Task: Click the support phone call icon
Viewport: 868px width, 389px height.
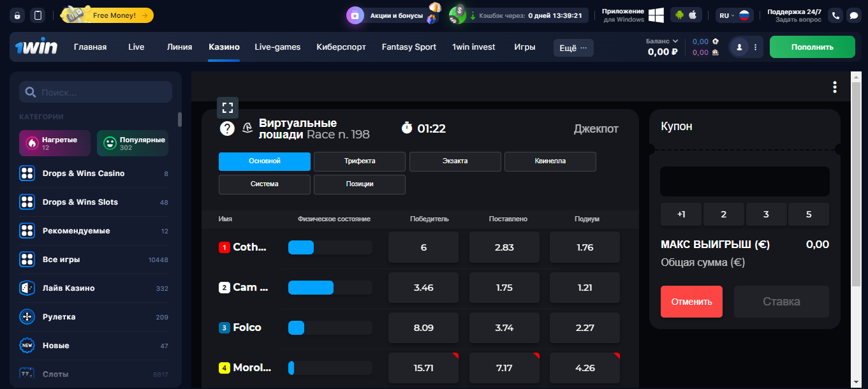Action: pyautogui.click(x=835, y=15)
